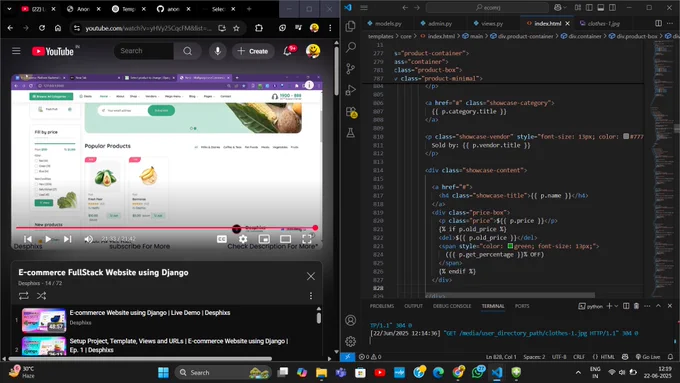
Task: Open Chrome three-dot menu
Action: (x=330, y=28)
